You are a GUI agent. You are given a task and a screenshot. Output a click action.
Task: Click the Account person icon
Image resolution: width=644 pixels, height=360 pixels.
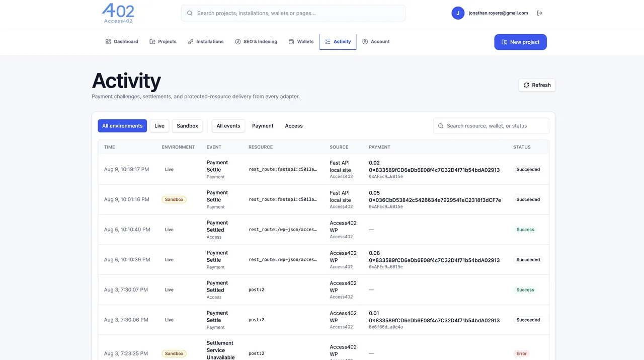(365, 42)
